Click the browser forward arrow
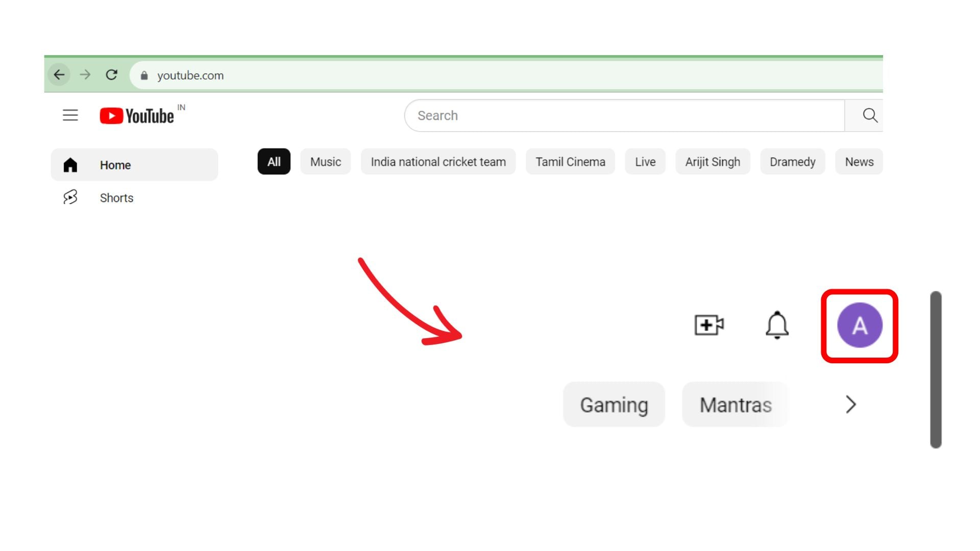This screenshot has height=551, width=980. (85, 74)
